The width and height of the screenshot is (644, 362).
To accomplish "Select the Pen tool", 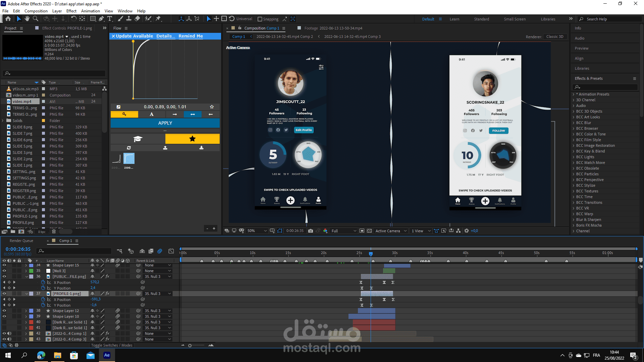I will coord(101,19).
